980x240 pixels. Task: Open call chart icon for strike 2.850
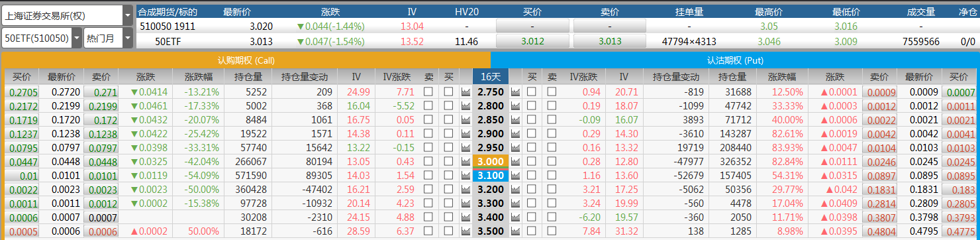465,119
